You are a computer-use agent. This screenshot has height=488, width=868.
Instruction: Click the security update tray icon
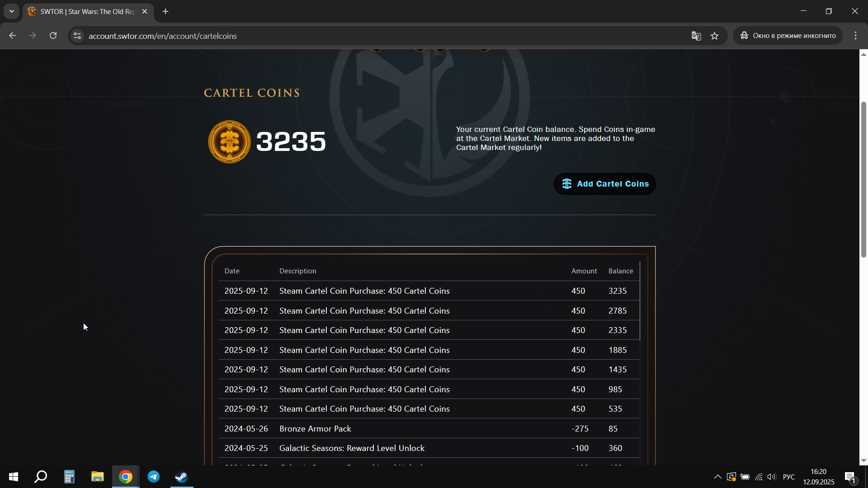(731, 477)
